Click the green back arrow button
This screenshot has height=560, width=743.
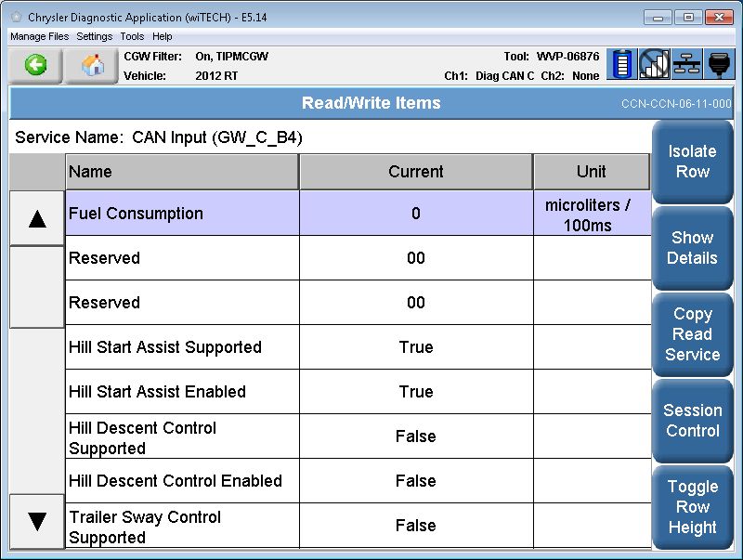[35, 66]
